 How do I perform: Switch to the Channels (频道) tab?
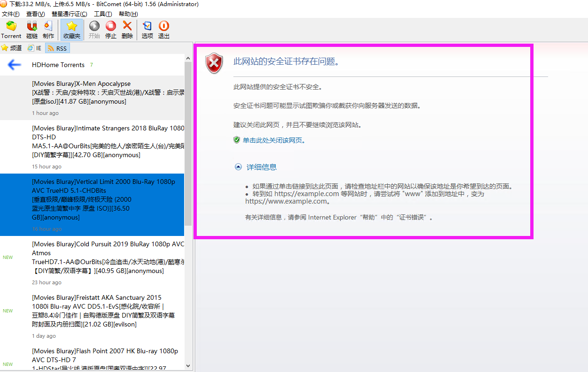pyautogui.click(x=12, y=48)
